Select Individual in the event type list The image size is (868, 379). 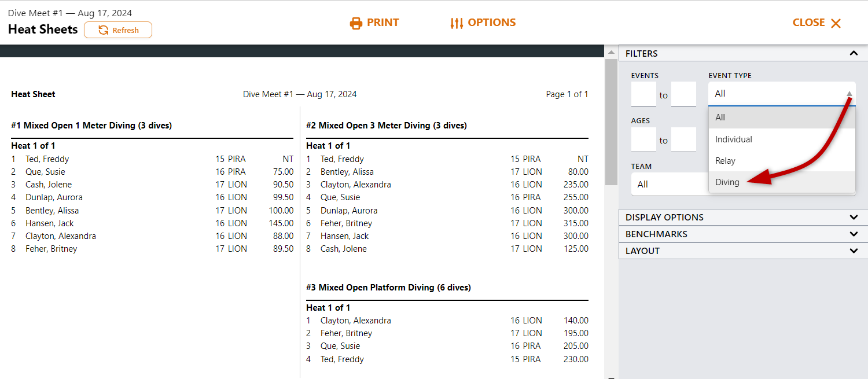coord(734,139)
